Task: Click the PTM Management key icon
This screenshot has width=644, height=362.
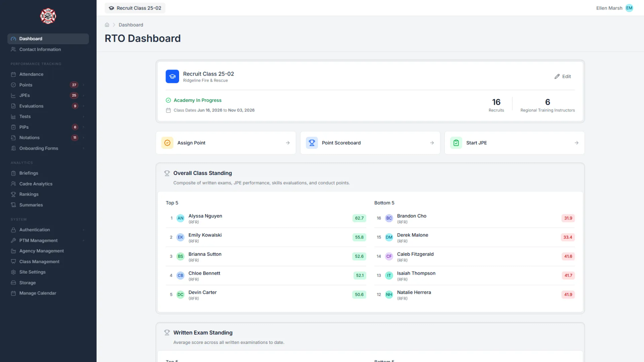Action: [x=13, y=241]
